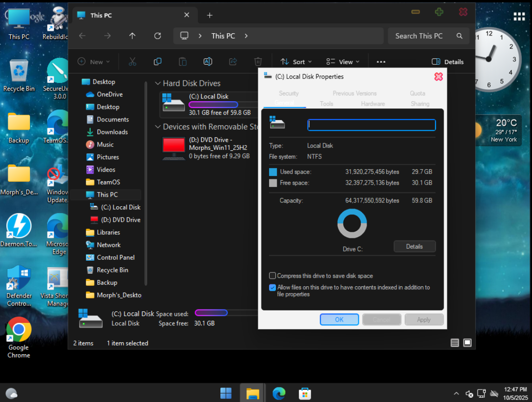Screen dimensions: 532x402
Task: Switch to the Tools tab in Properties
Action: (x=327, y=104)
